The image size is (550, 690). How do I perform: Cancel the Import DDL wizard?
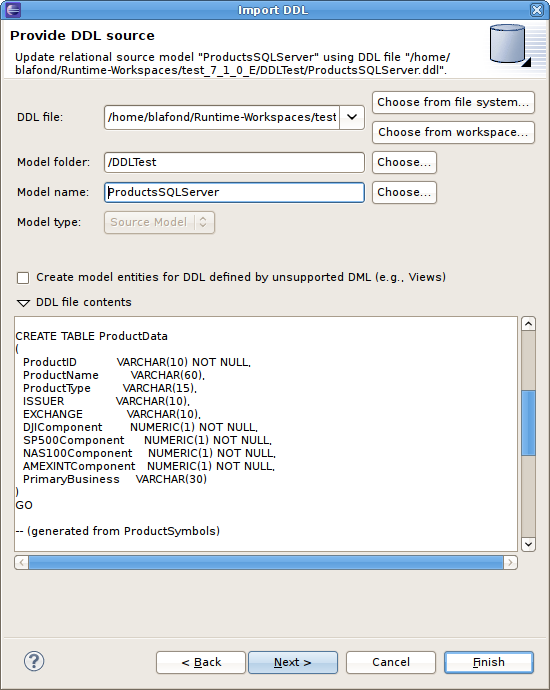(391, 662)
